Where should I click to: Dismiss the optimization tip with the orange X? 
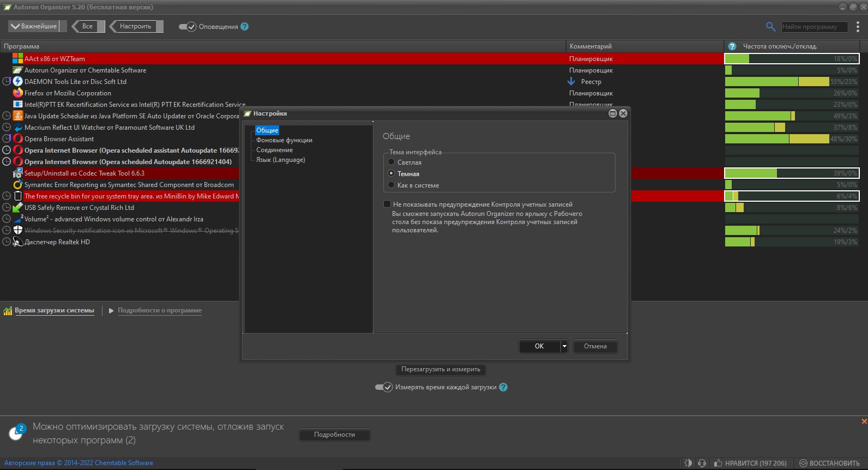pyautogui.click(x=864, y=421)
